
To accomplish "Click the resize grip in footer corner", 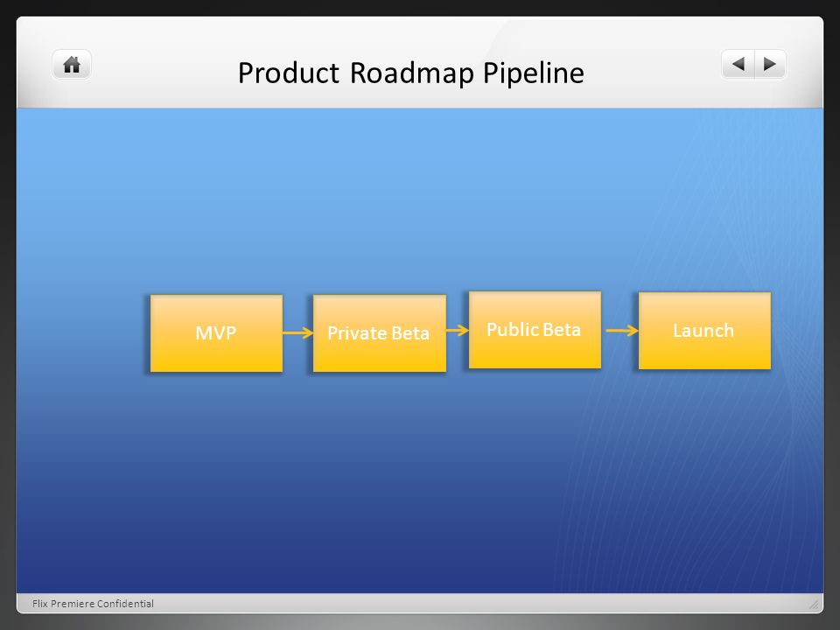I will pos(814,605).
